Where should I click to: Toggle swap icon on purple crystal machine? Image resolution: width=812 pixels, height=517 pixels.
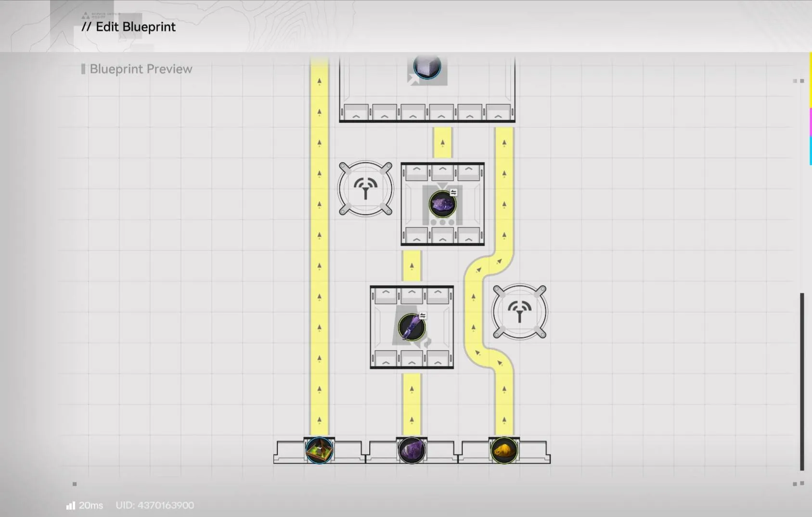(x=453, y=192)
